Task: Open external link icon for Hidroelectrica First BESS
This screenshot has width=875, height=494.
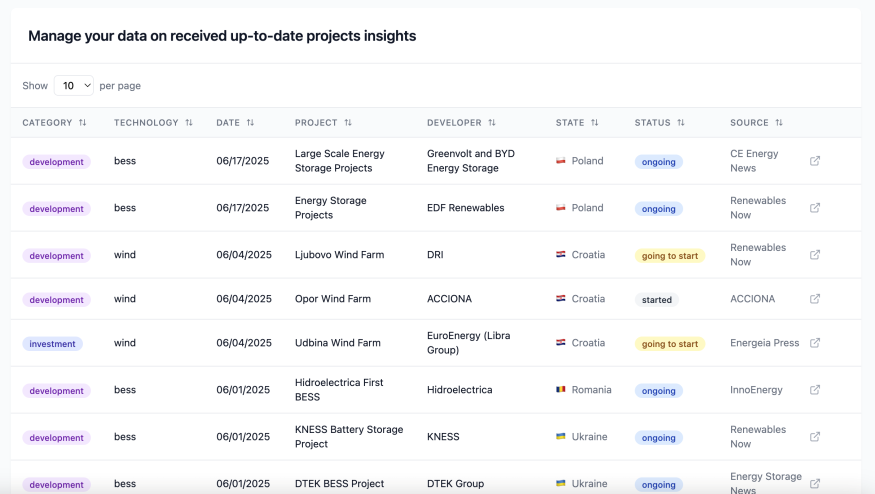Action: (x=815, y=390)
